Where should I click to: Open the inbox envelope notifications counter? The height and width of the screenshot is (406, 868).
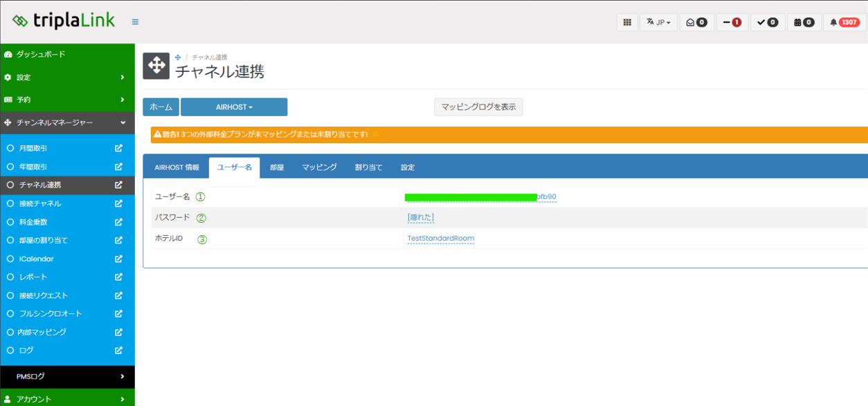coord(696,22)
